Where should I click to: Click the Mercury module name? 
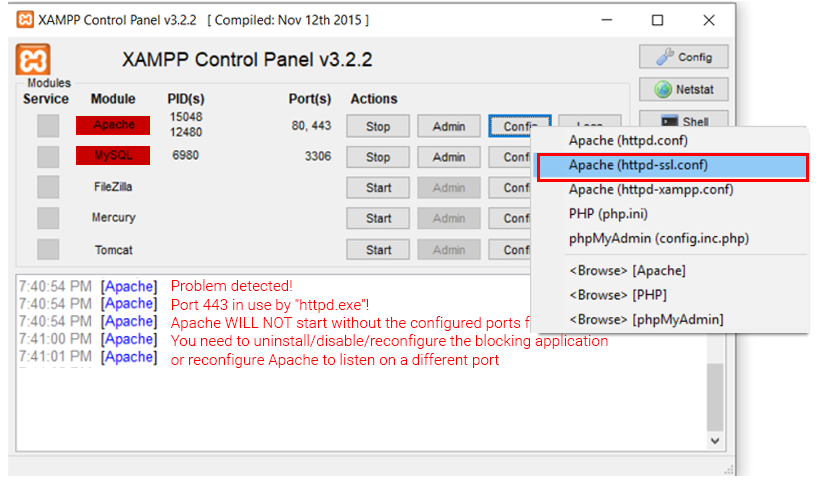[113, 217]
